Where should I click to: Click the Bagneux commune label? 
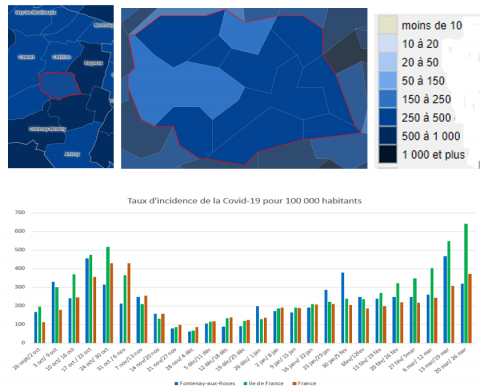pyautogui.click(x=93, y=63)
